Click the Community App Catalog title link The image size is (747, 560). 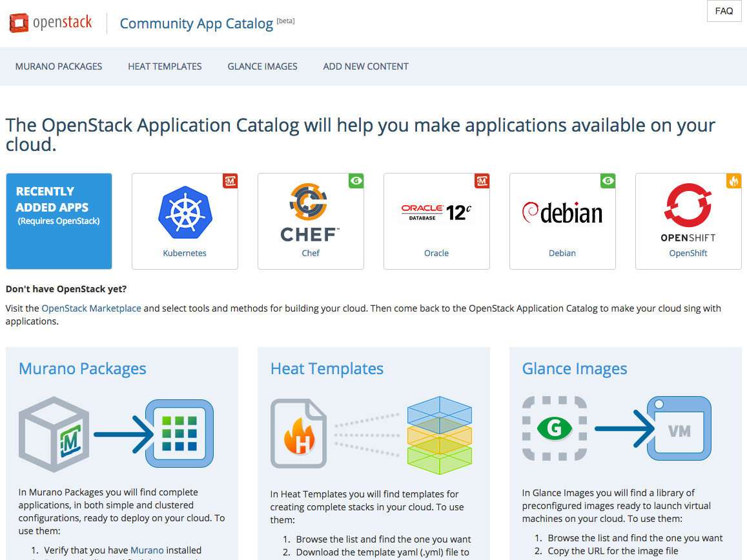pos(196,23)
